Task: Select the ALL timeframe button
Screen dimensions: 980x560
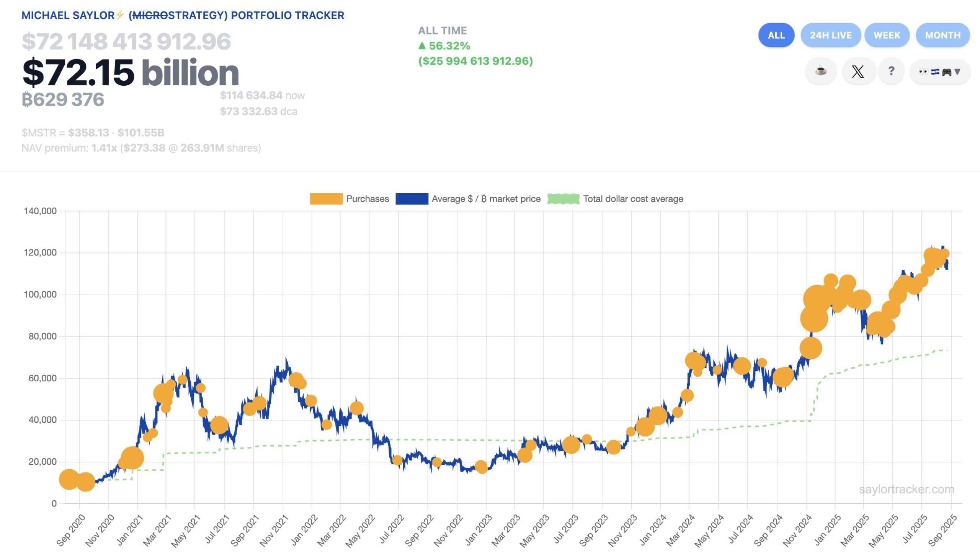Action: pos(776,35)
